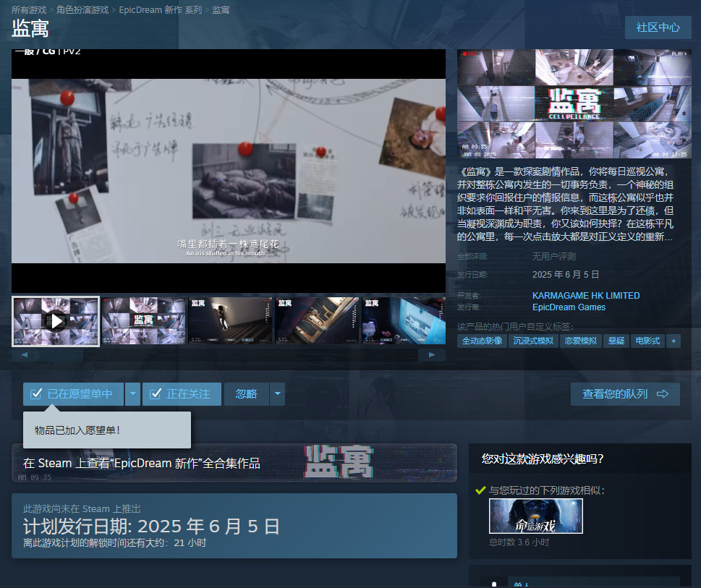701x588 pixels.
Task: Click the 恋爱模拟 tag
Action: [581, 341]
